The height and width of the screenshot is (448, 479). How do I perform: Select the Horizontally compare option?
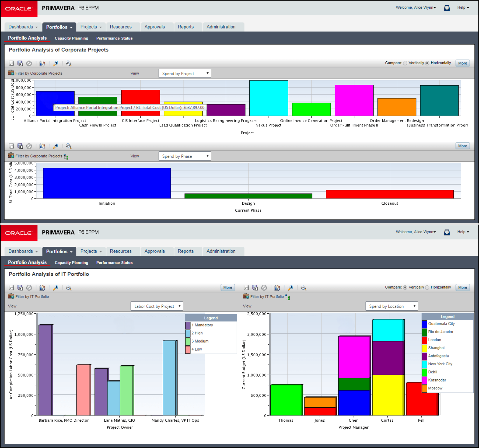click(428, 63)
